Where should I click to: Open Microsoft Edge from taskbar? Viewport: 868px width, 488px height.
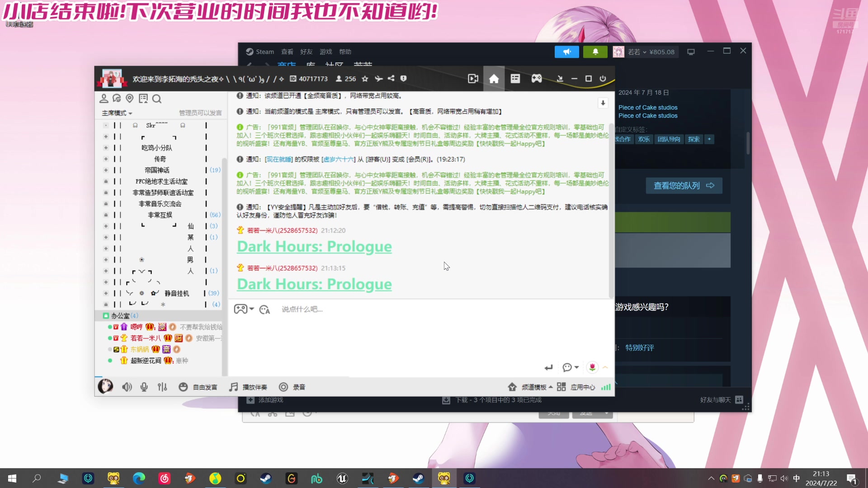[139, 479]
